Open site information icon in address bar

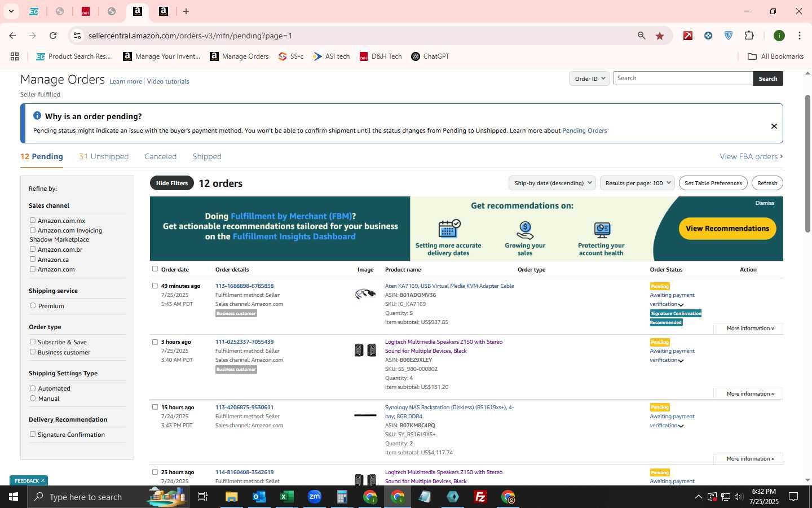pyautogui.click(x=77, y=36)
